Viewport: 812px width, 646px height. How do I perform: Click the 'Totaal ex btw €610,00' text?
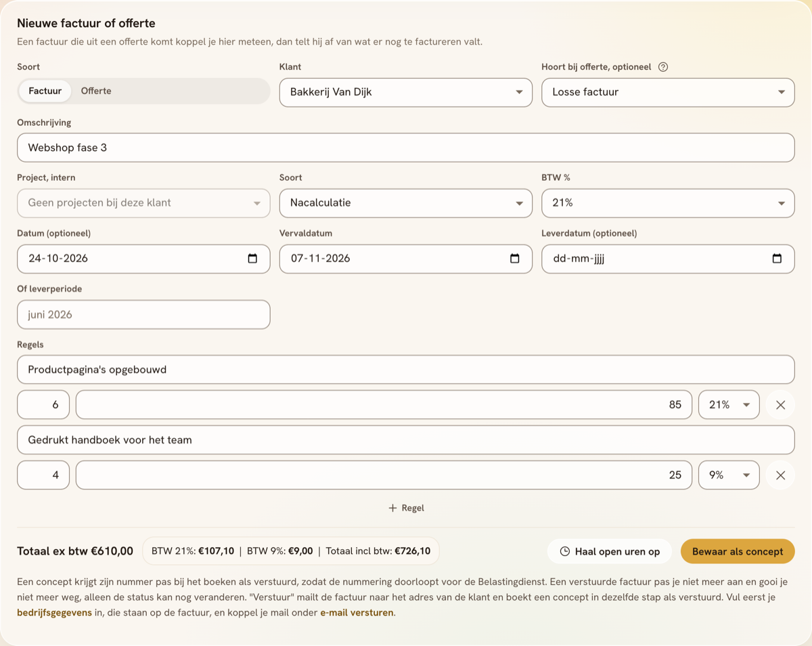(x=75, y=551)
